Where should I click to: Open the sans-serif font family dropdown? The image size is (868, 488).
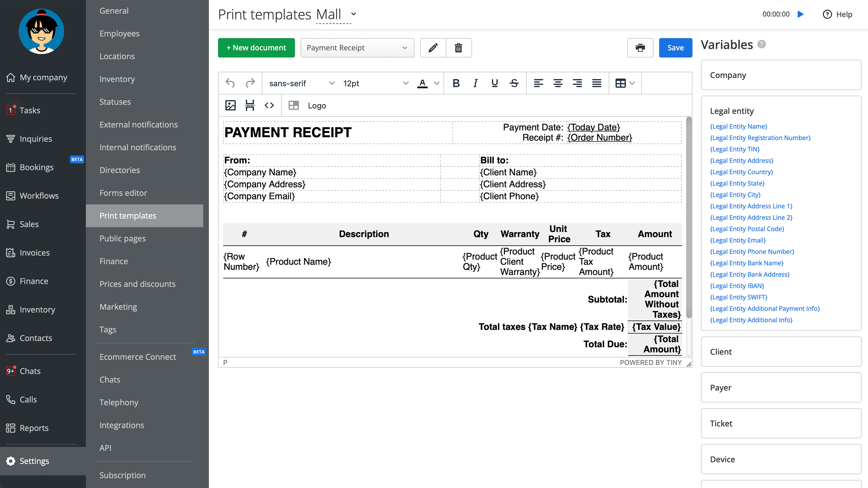coord(301,83)
